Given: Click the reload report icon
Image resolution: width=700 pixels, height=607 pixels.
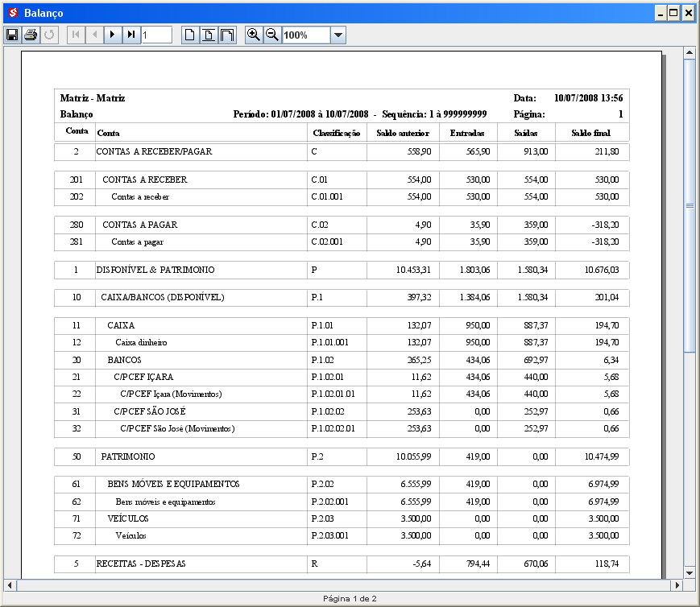Looking at the screenshot, I should point(49,35).
